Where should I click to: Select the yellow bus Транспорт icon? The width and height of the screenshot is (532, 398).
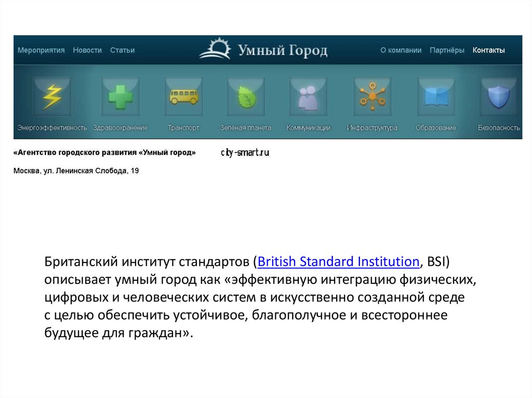[x=183, y=97]
